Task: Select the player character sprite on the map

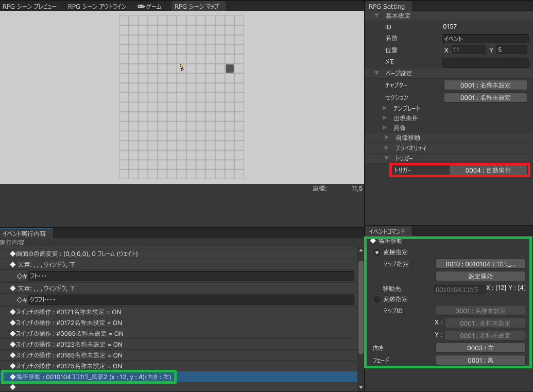Action: [181, 68]
